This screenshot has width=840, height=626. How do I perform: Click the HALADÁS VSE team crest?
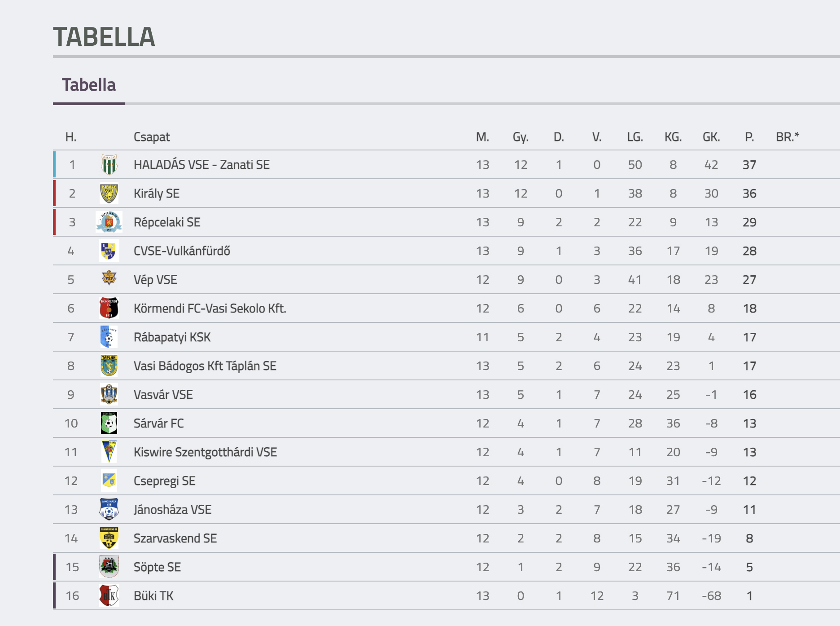109,164
